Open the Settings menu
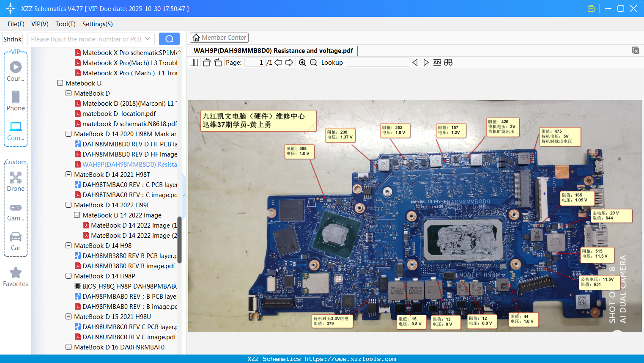The width and height of the screenshot is (644, 363). (x=98, y=24)
